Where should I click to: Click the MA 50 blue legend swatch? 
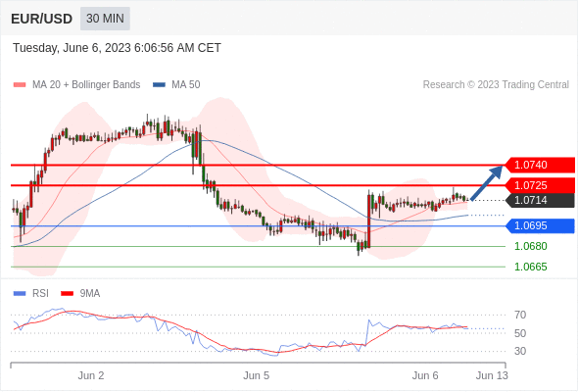tap(159, 85)
